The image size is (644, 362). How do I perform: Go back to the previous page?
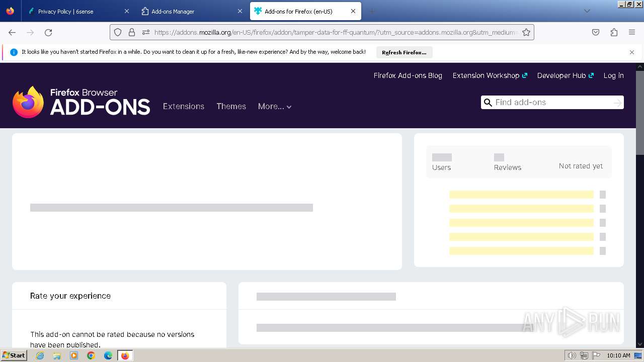coord(12,32)
